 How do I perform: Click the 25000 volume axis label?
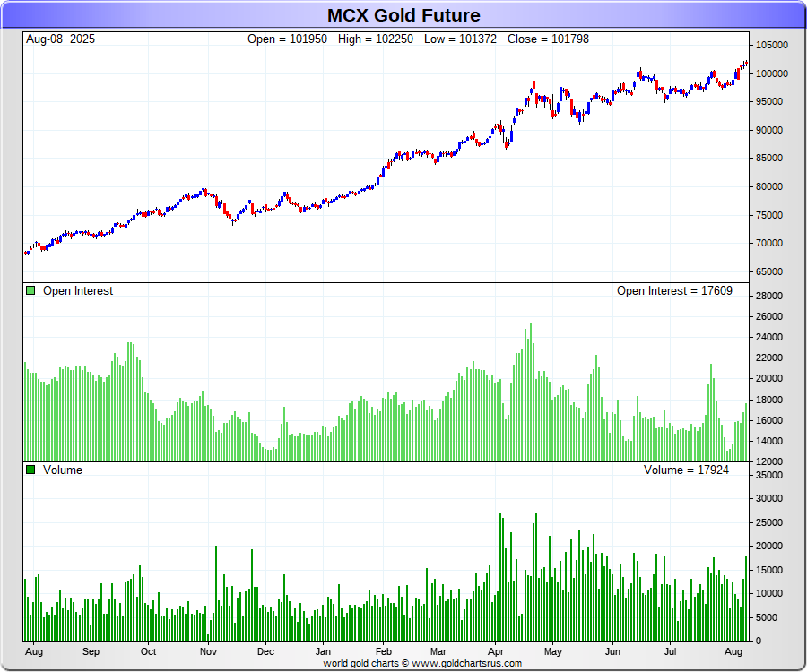point(769,522)
